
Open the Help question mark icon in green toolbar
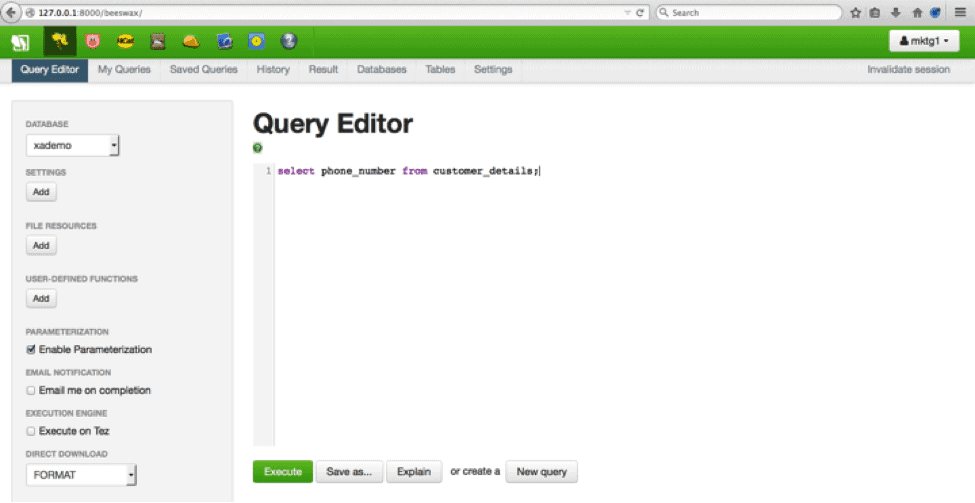(x=289, y=41)
